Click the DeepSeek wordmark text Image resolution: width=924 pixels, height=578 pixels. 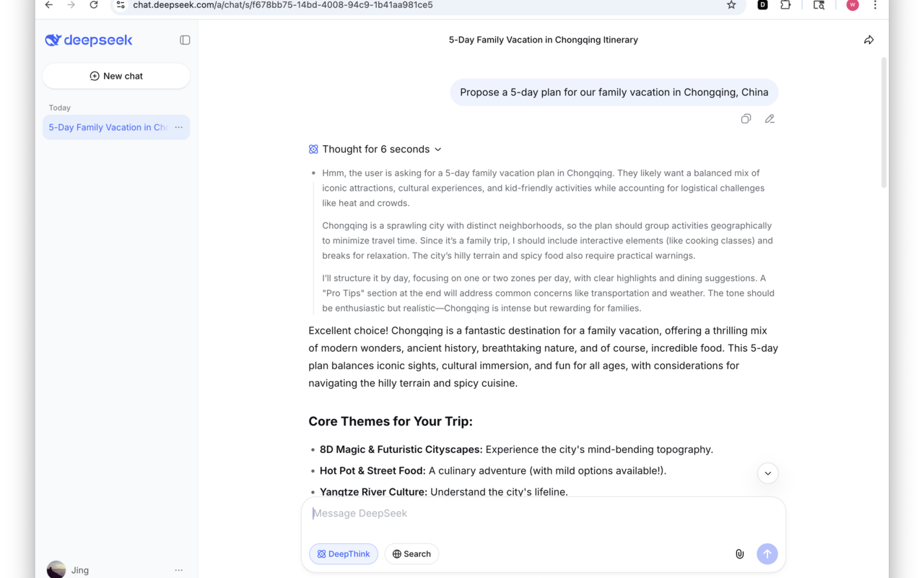[x=98, y=40]
